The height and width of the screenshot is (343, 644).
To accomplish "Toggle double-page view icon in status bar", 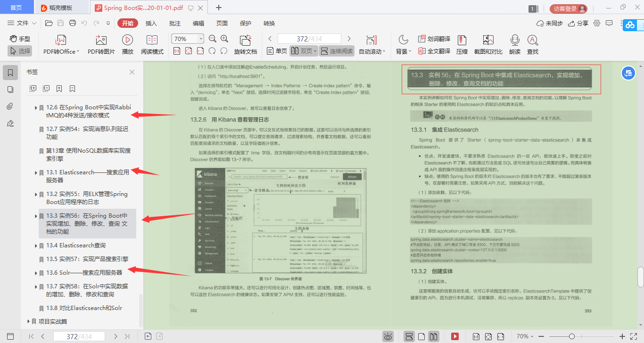I will point(434,336).
